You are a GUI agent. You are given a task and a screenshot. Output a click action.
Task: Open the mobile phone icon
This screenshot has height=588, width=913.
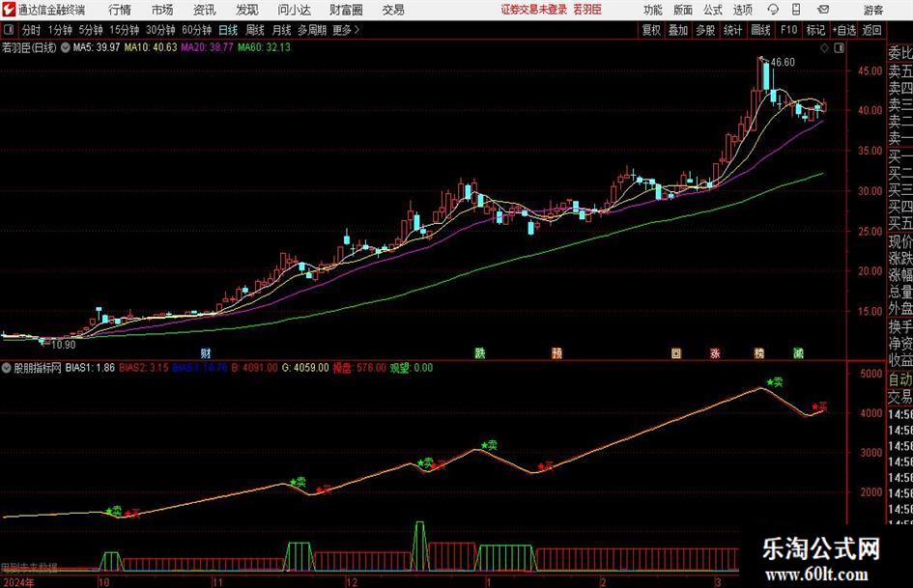coord(796,10)
